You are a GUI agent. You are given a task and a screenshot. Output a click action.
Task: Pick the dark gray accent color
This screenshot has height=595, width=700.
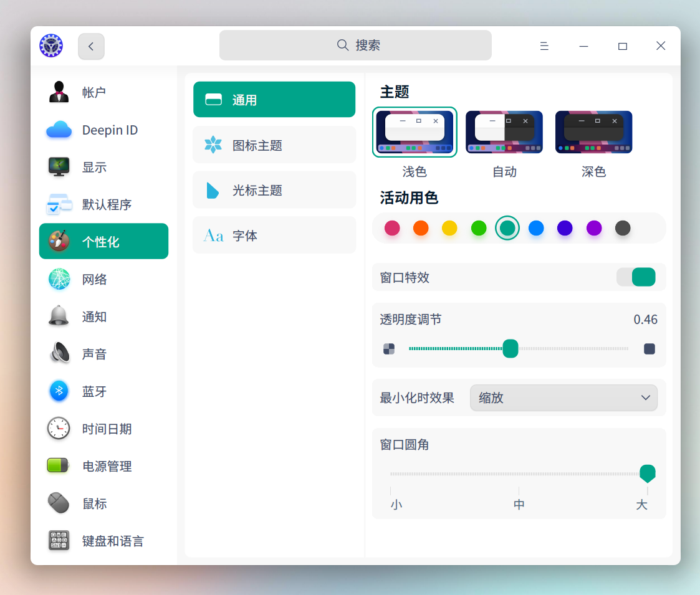click(x=622, y=228)
